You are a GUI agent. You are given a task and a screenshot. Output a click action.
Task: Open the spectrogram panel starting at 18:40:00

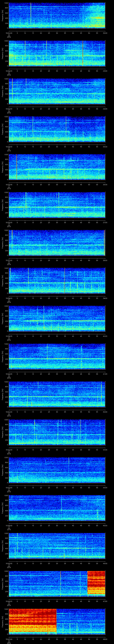(x=57, y=356)
